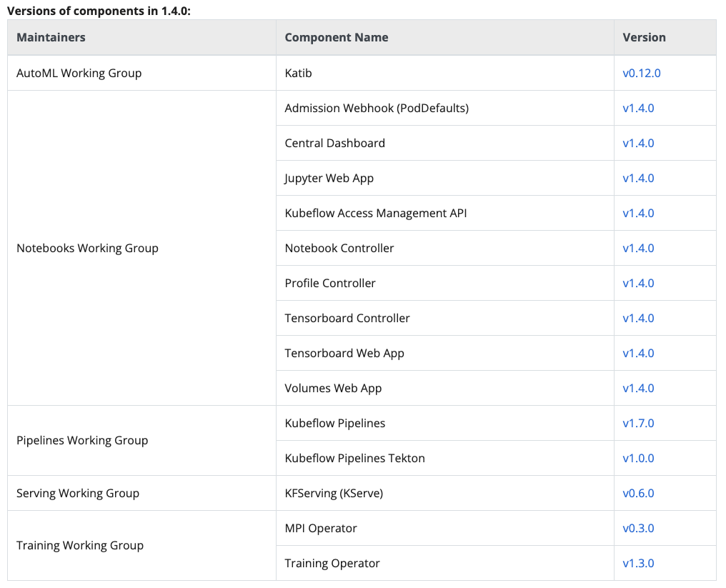Viewport: 726px width, 588px height.
Task: Open v1.4.0 link for Notebook Controller
Action: 638,248
